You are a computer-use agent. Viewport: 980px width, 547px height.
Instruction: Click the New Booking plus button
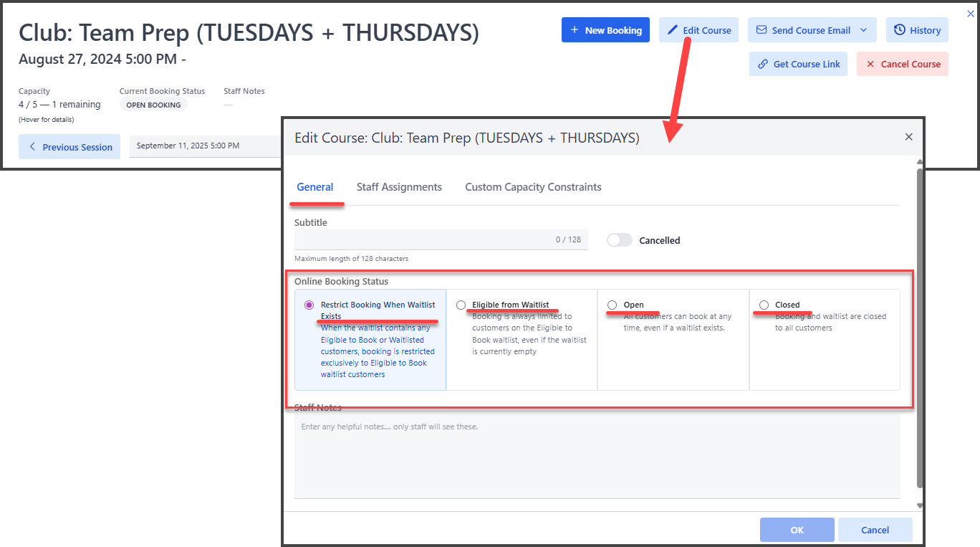coord(605,30)
